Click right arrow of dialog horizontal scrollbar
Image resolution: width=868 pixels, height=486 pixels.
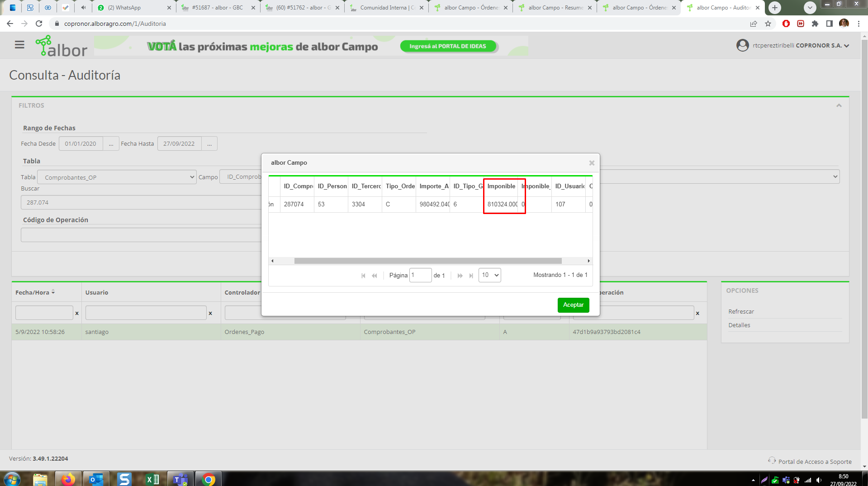588,261
